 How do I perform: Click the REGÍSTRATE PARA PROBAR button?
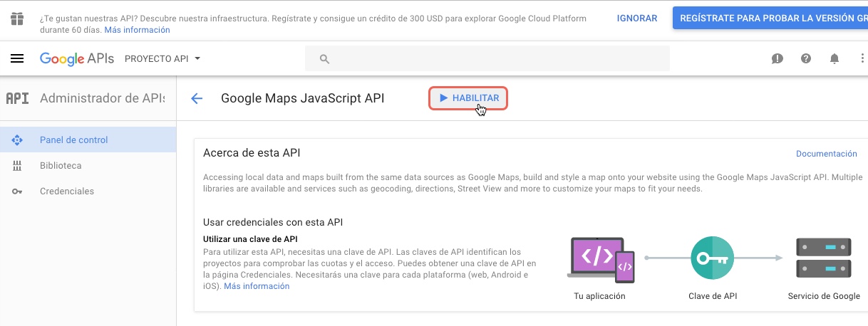click(770, 19)
